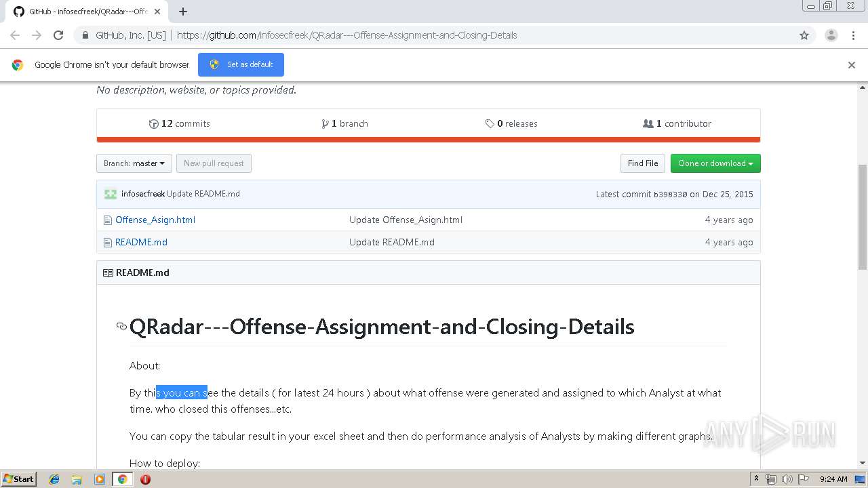Click the QRadar Offense Assignment heading

(x=382, y=327)
